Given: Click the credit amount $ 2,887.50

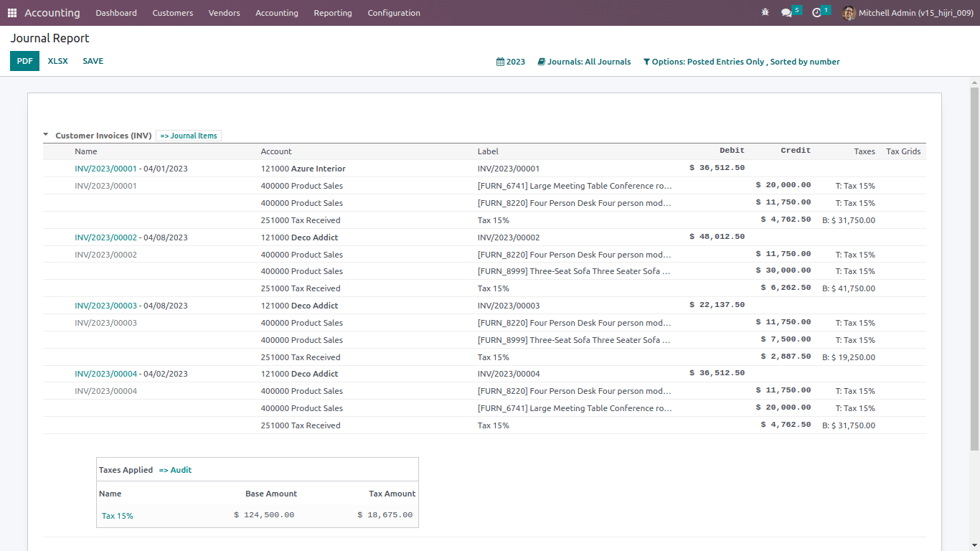Looking at the screenshot, I should click(x=786, y=357).
